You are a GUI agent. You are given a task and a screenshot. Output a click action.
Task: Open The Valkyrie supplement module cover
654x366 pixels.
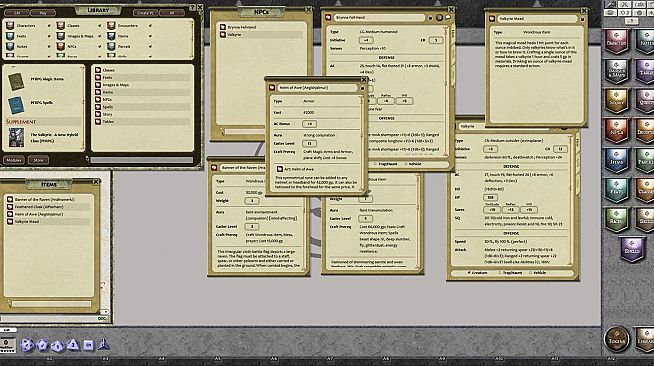point(16,138)
